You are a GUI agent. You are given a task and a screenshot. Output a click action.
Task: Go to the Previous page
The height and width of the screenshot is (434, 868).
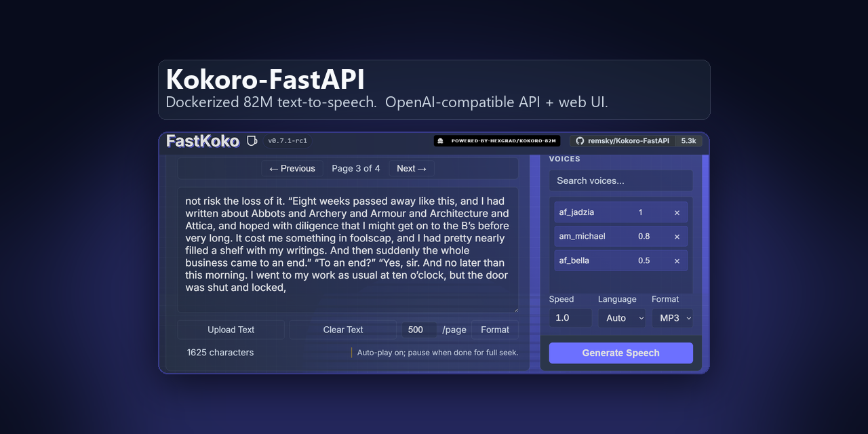(x=292, y=168)
